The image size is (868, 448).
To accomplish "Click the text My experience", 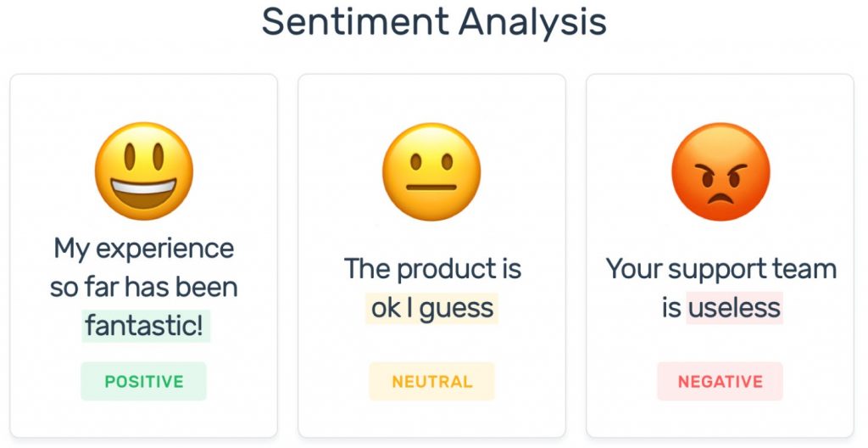I will [144, 249].
